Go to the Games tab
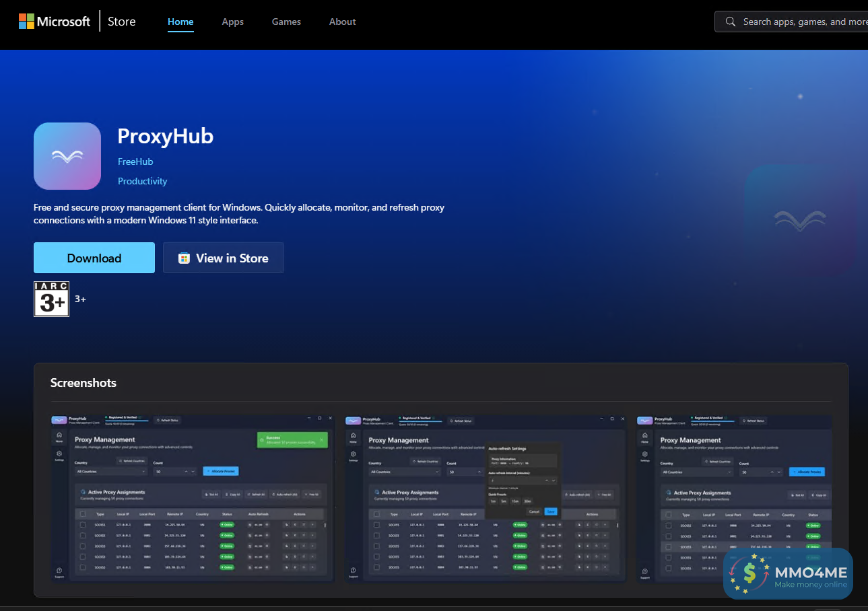868x611 pixels. pyautogui.click(x=286, y=22)
